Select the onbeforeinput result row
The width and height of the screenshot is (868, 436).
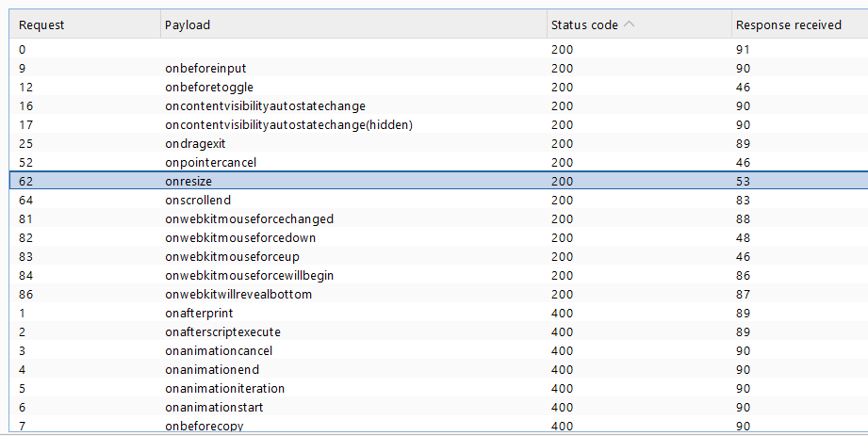tap(439, 68)
